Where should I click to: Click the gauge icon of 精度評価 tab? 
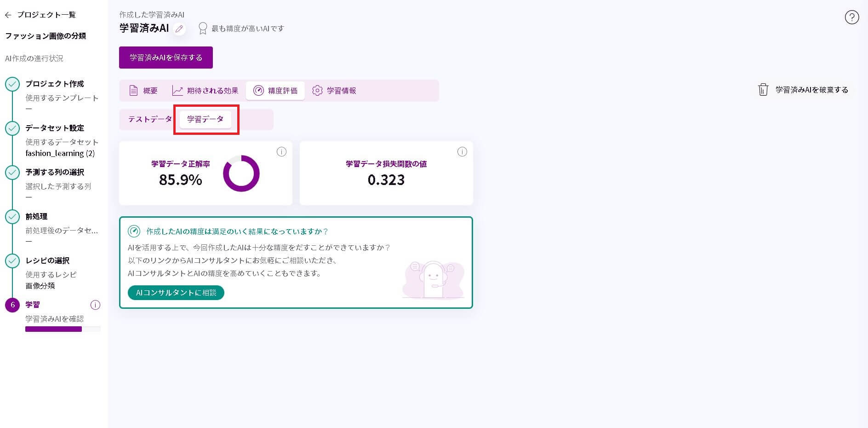pyautogui.click(x=258, y=91)
